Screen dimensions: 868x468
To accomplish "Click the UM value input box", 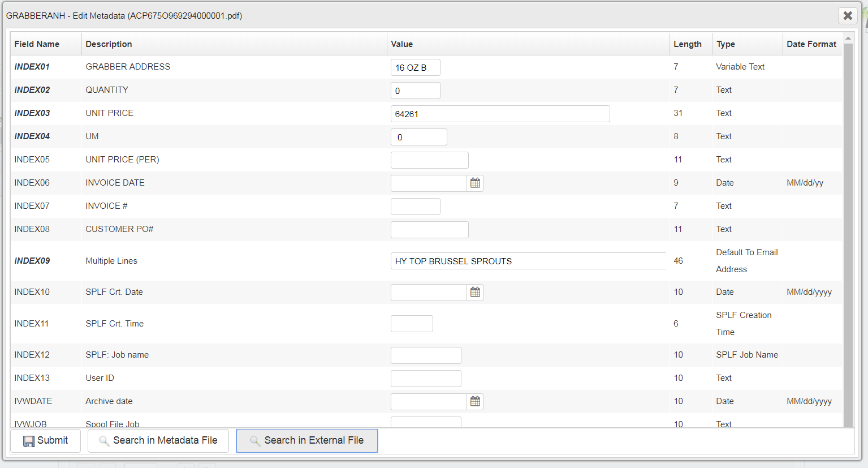I will pos(418,137).
